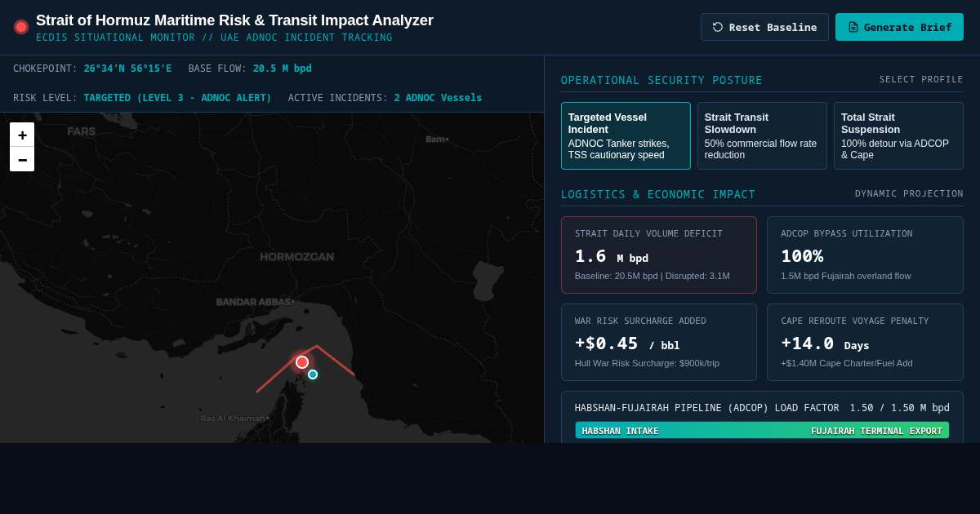Zoom out on the map
This screenshot has width=980, height=514.
click(x=22, y=159)
